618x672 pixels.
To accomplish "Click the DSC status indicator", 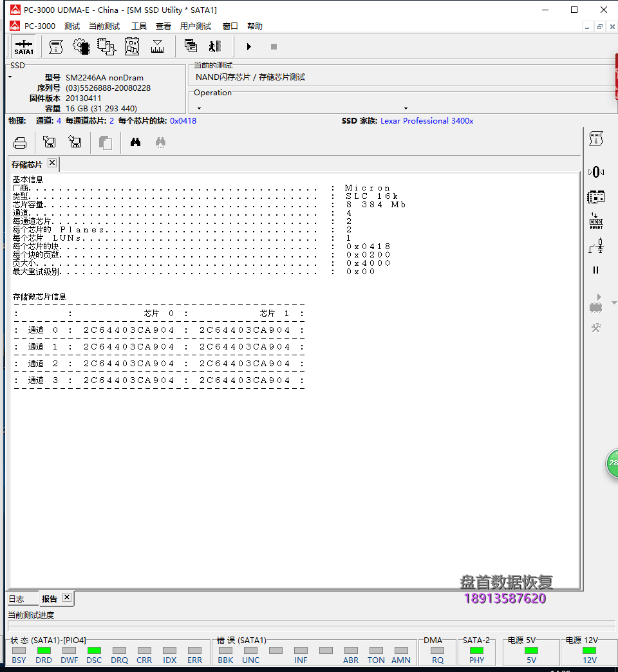I will tap(94, 651).
